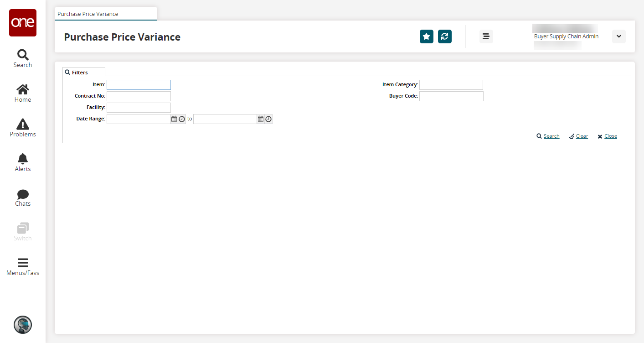Focus the Contract No input field

[x=139, y=96]
